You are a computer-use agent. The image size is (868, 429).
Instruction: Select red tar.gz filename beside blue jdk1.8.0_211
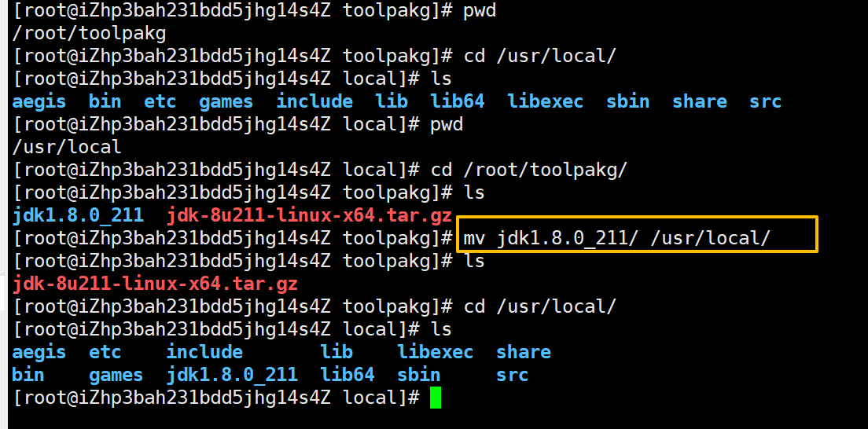coord(310,214)
